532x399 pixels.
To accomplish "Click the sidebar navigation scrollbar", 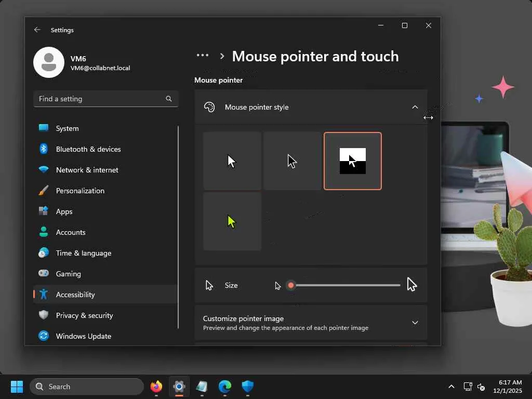I will 178,227.
